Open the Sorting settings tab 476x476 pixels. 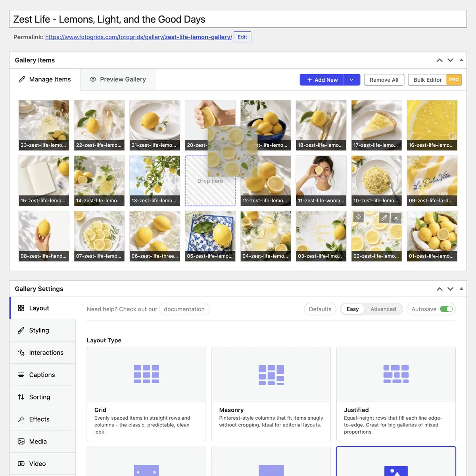click(42, 397)
